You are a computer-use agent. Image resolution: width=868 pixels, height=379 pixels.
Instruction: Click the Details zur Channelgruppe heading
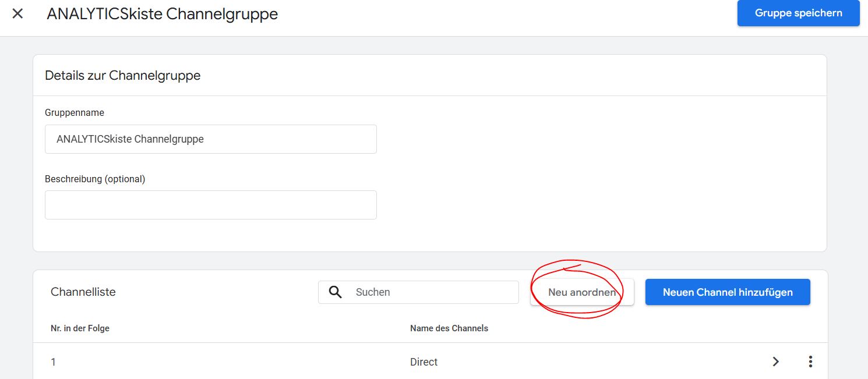(x=122, y=75)
